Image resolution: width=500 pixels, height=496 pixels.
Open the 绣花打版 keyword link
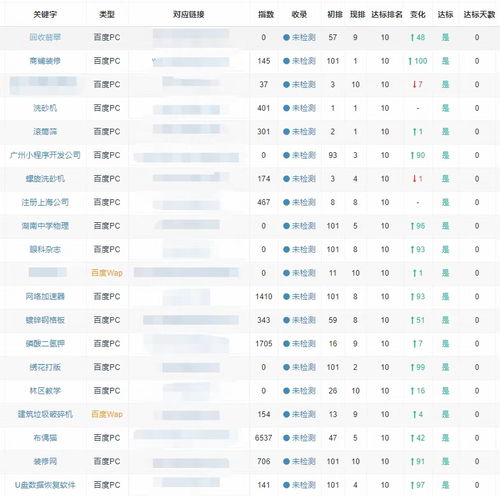tap(45, 367)
